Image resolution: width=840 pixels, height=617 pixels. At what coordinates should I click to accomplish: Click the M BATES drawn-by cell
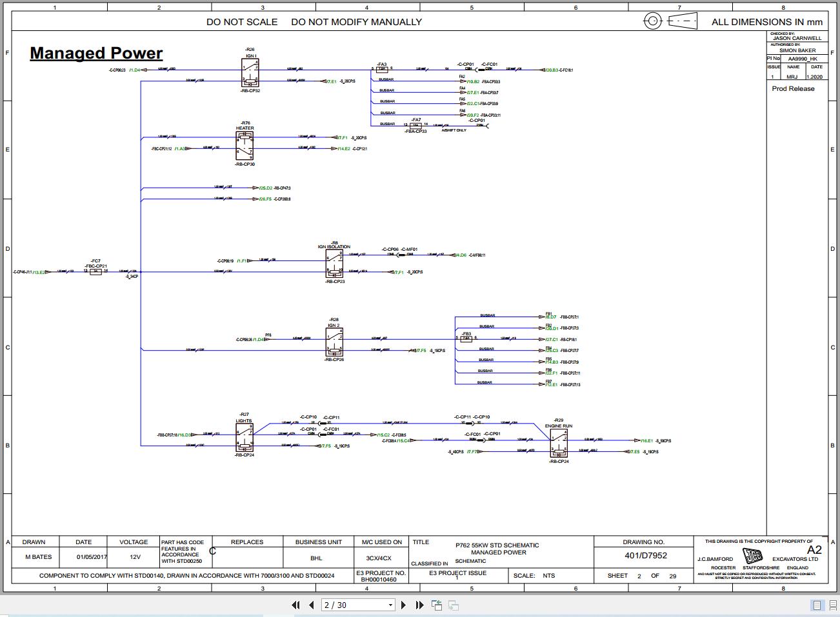point(38,557)
